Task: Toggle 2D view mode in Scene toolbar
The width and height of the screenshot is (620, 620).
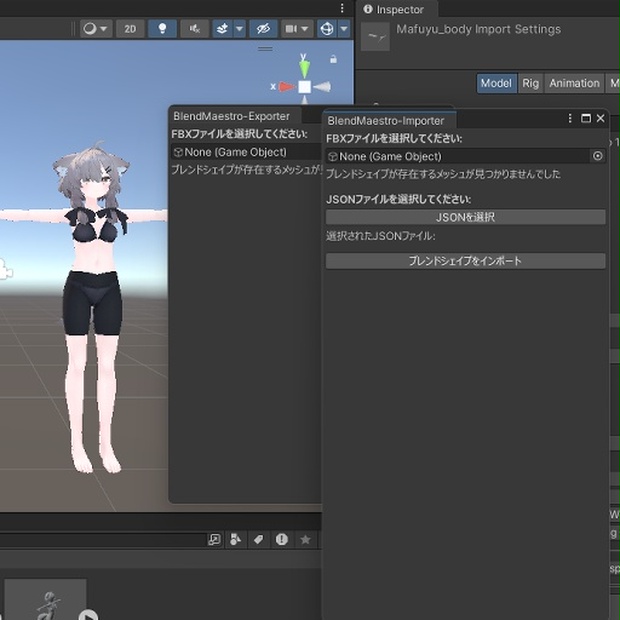Action: click(129, 29)
